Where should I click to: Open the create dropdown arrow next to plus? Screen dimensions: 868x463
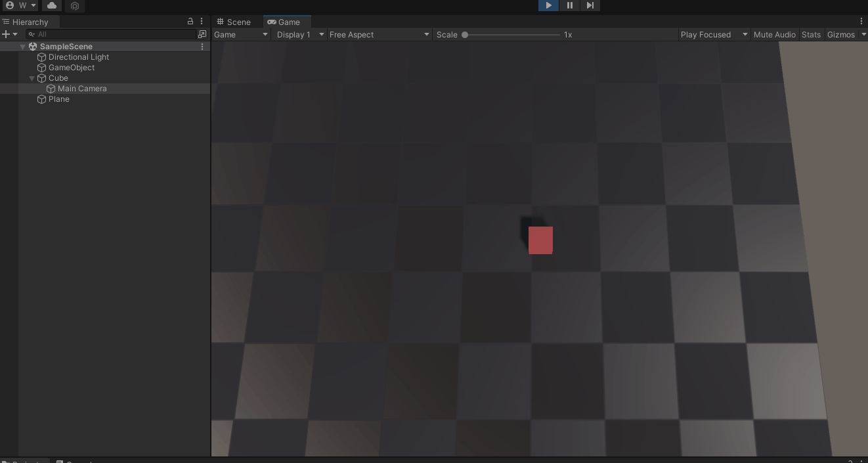15,34
